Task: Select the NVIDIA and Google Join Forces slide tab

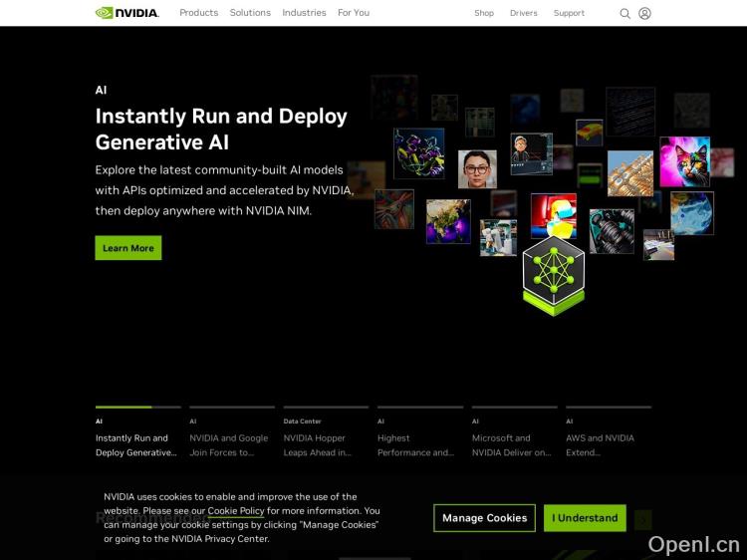Action: pos(232,432)
